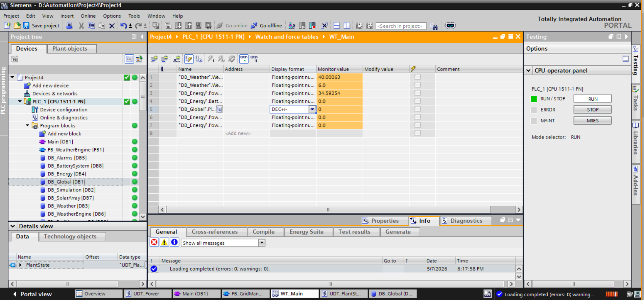Toggle warning messages filter icon

click(164, 242)
